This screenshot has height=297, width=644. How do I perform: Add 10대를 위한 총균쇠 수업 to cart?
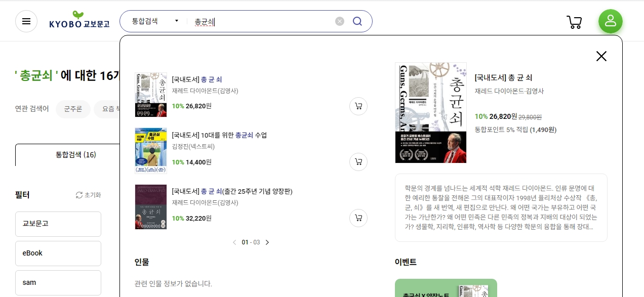[358, 162]
